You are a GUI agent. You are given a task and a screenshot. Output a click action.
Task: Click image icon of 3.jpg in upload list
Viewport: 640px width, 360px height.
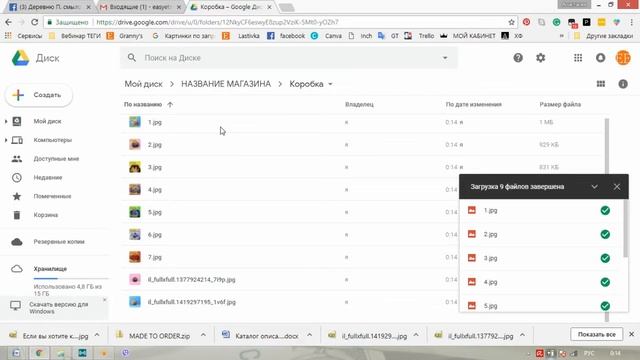[x=472, y=258]
